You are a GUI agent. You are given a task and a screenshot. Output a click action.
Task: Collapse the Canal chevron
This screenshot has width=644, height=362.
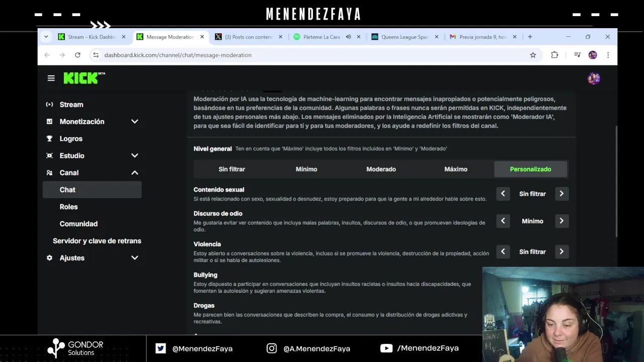pos(135,173)
